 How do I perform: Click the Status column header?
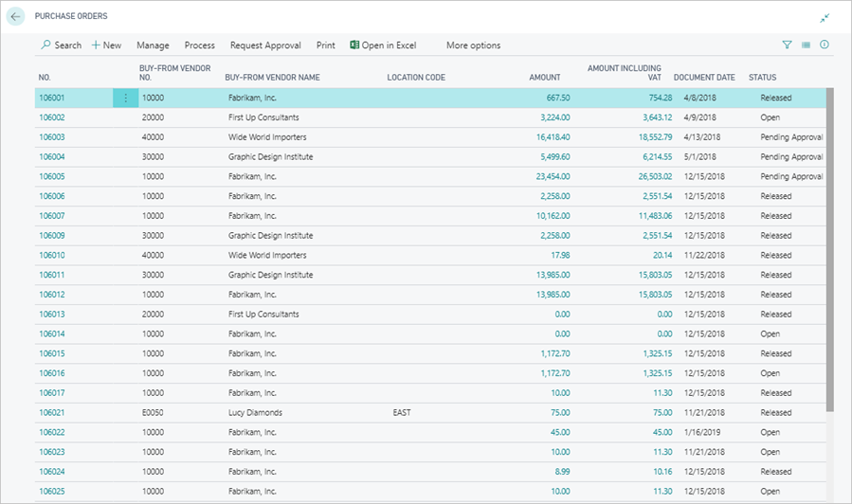click(762, 78)
